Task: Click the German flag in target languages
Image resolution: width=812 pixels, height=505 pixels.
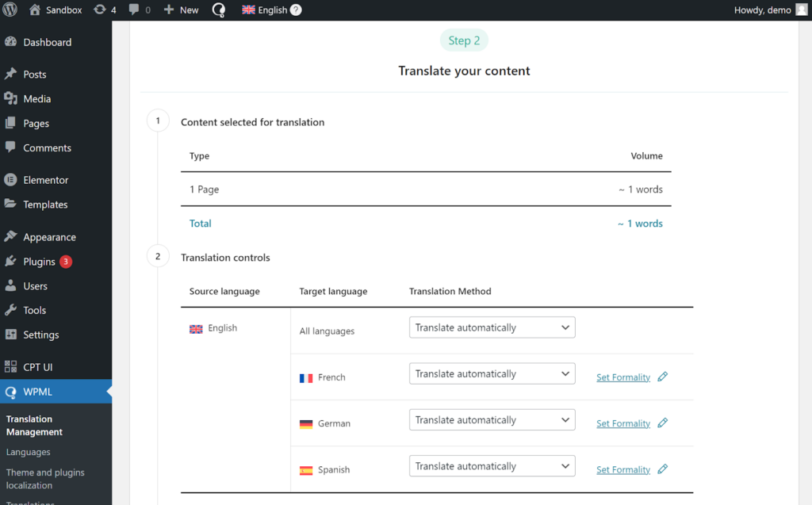Action: point(306,424)
